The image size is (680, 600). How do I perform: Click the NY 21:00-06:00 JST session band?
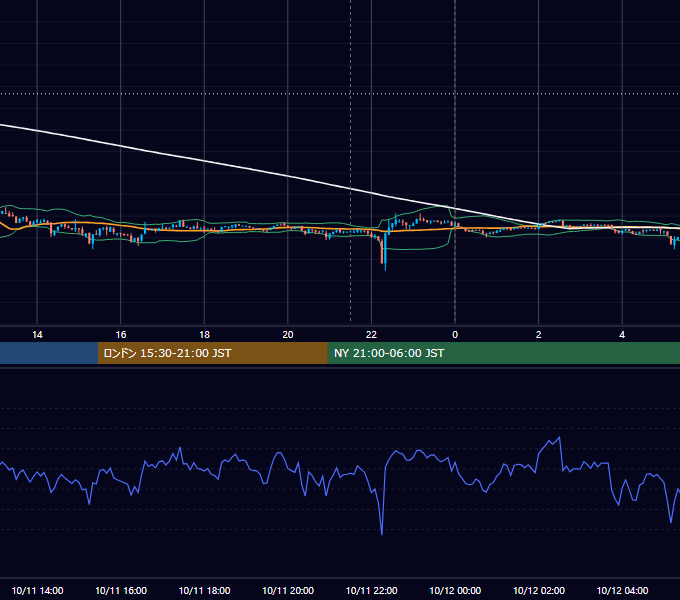(x=503, y=353)
